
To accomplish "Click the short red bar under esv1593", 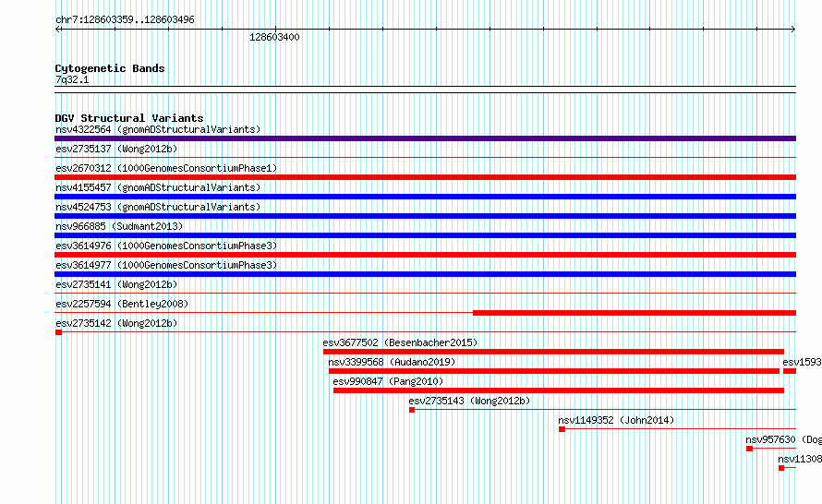I will (790, 371).
